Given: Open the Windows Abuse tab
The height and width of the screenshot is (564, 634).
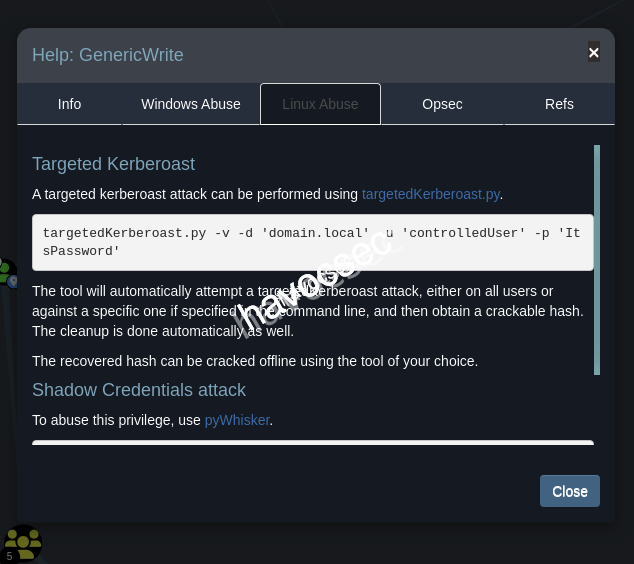Looking at the screenshot, I should pos(190,104).
